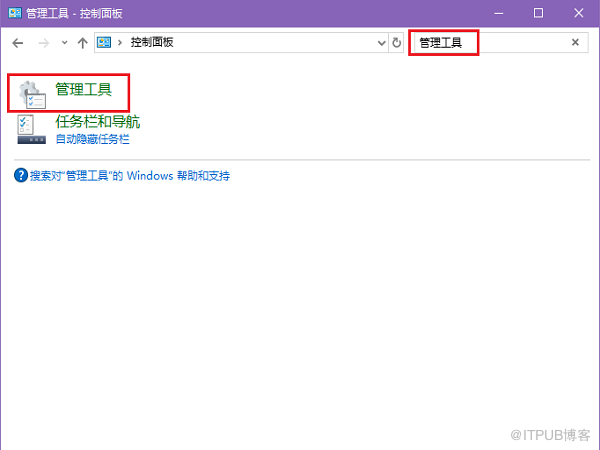Open the 自动隐藏任务栏 link
The image size is (600, 450).
(93, 139)
